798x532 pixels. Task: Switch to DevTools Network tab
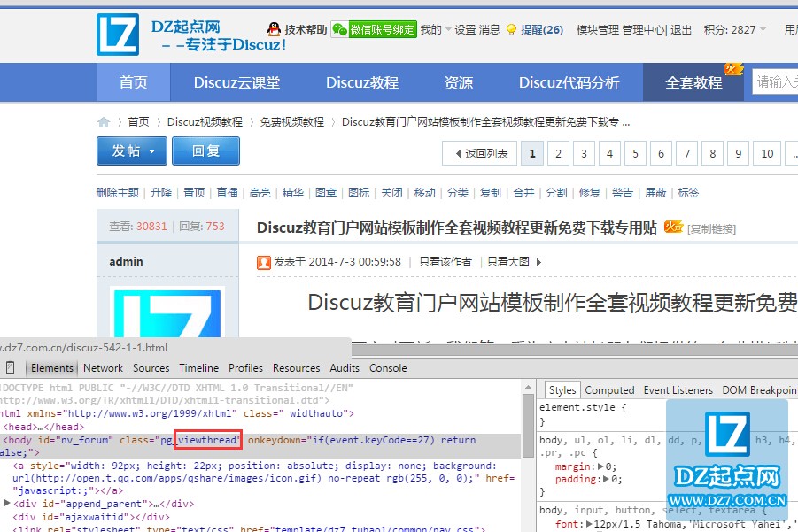[x=104, y=367]
